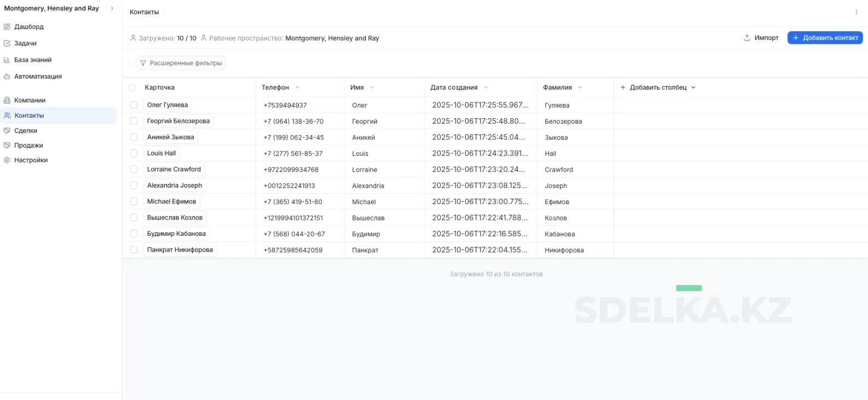
Task: Open the Lorraine Crawford contact card
Action: [x=173, y=170]
